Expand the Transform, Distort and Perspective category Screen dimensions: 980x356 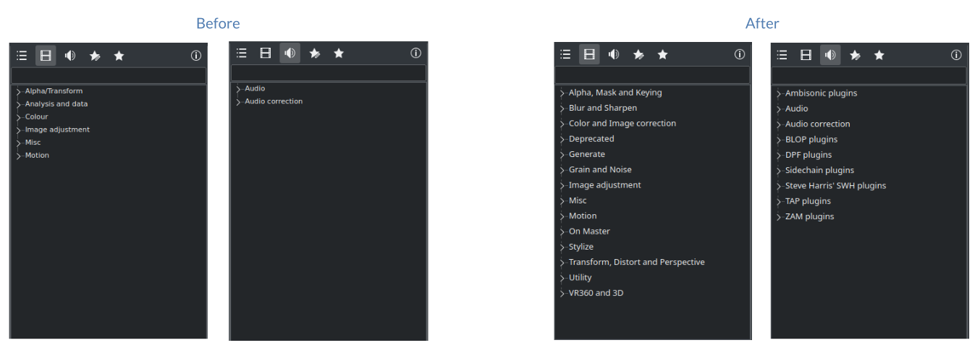pyautogui.click(x=562, y=263)
